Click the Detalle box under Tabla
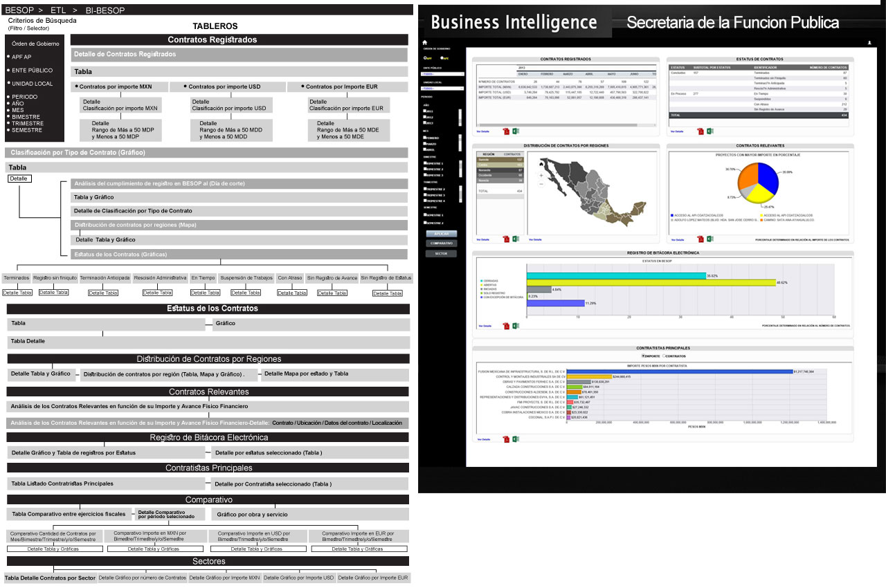The image size is (886, 588). 19,178
